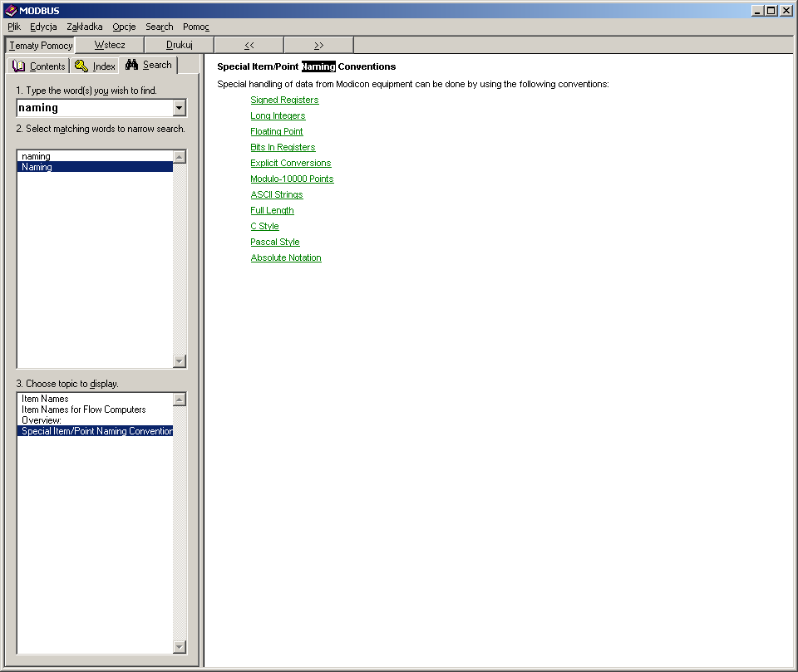Switch to the Search tab
This screenshot has width=798, height=672.
pos(149,65)
